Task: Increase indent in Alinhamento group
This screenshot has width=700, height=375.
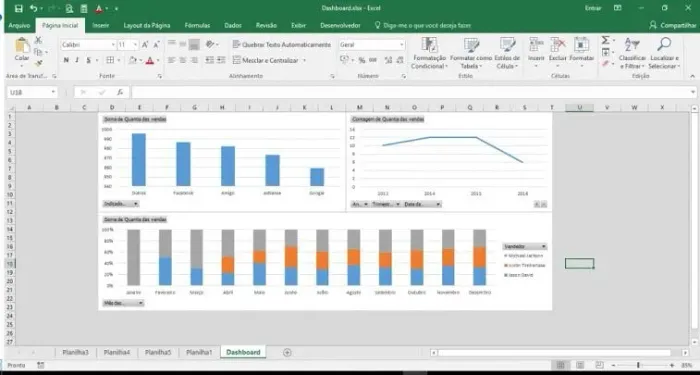Action: pyautogui.click(x=221, y=60)
